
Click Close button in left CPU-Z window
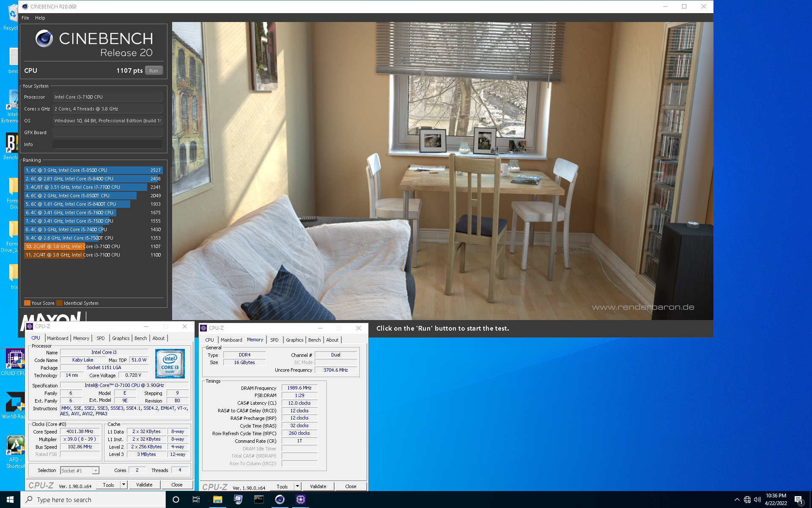pyautogui.click(x=177, y=485)
